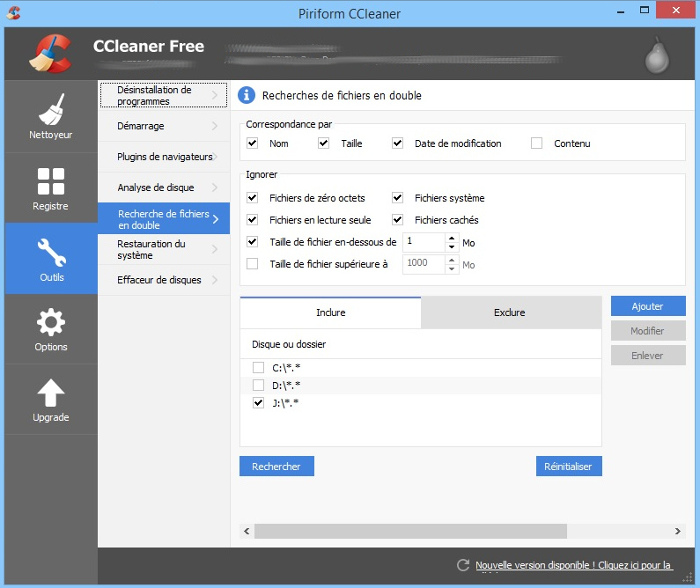Click the scrollbar left arrow

tap(246, 531)
